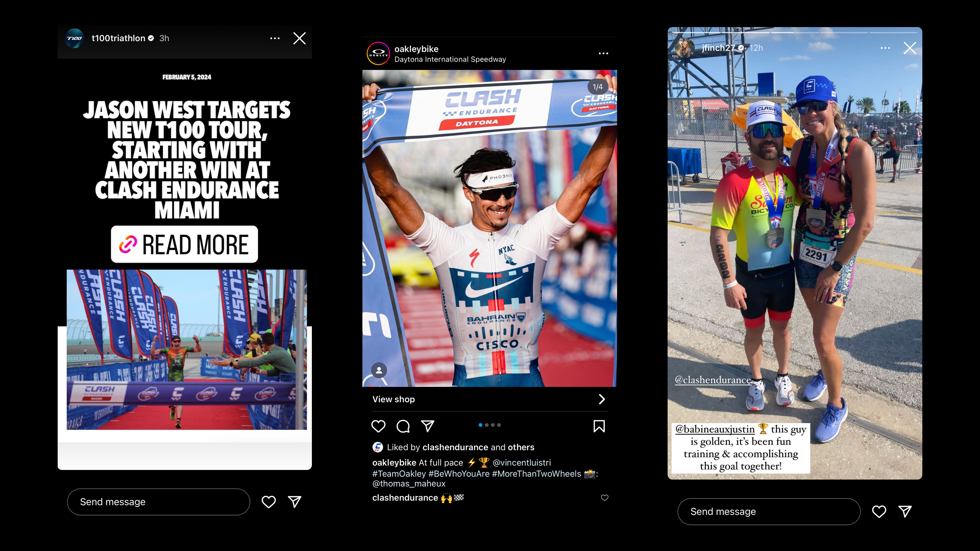The image size is (980, 551).
Task: Select the carousel pagination dots
Action: (x=490, y=425)
